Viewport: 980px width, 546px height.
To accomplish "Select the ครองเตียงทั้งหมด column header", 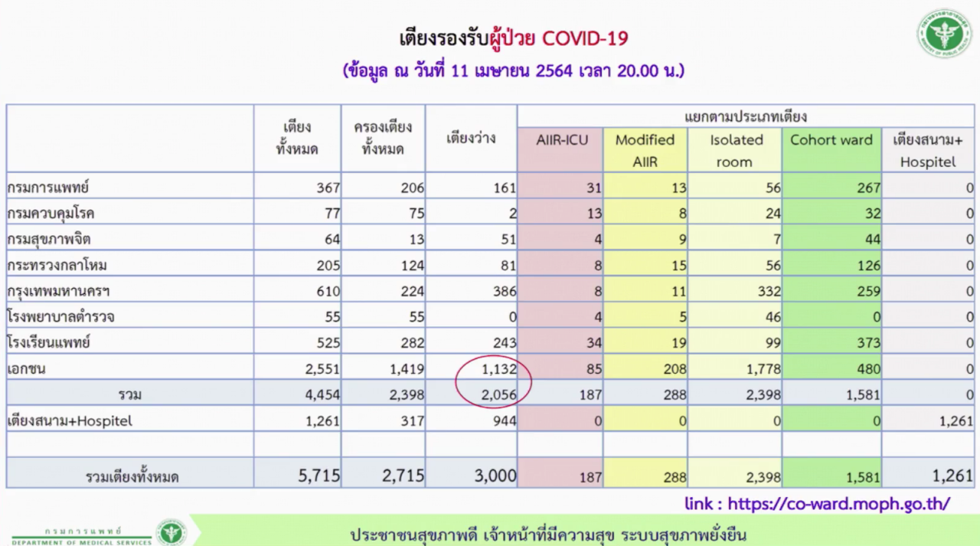I will coord(383,139).
